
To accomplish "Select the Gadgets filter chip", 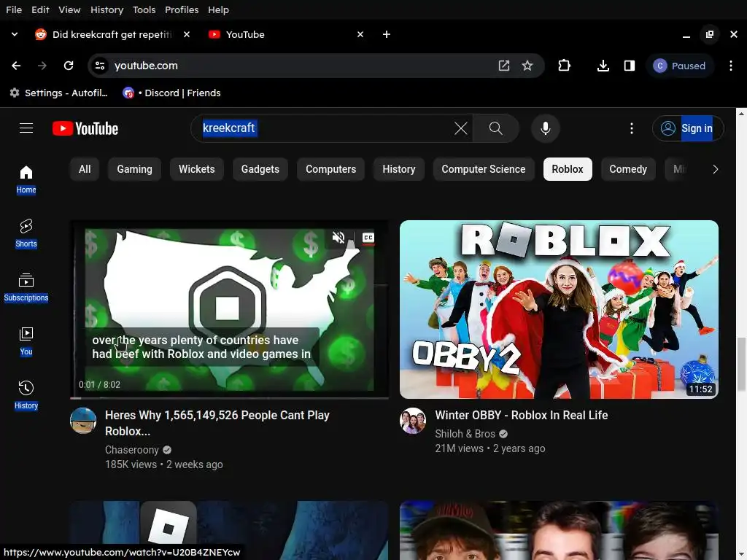I will (x=260, y=169).
